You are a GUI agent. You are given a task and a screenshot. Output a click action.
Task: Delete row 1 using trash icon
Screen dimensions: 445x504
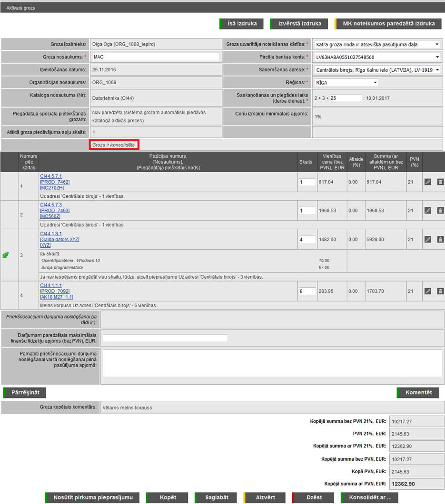[440, 182]
